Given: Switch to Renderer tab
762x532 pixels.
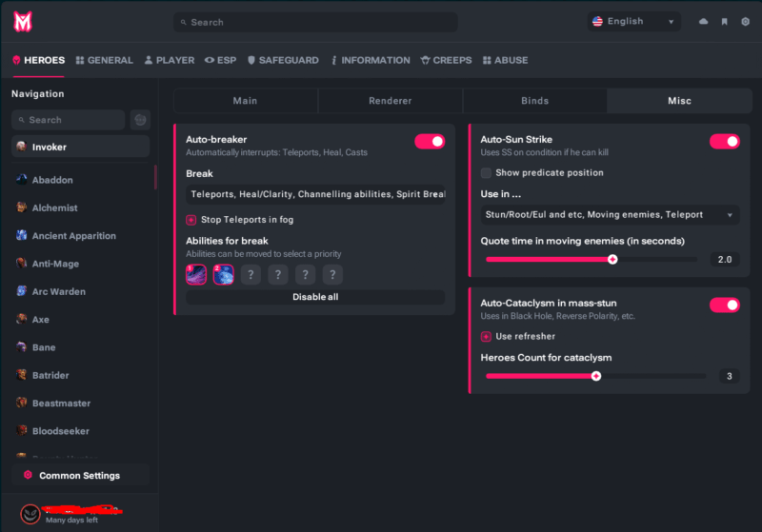Looking at the screenshot, I should [391, 101].
